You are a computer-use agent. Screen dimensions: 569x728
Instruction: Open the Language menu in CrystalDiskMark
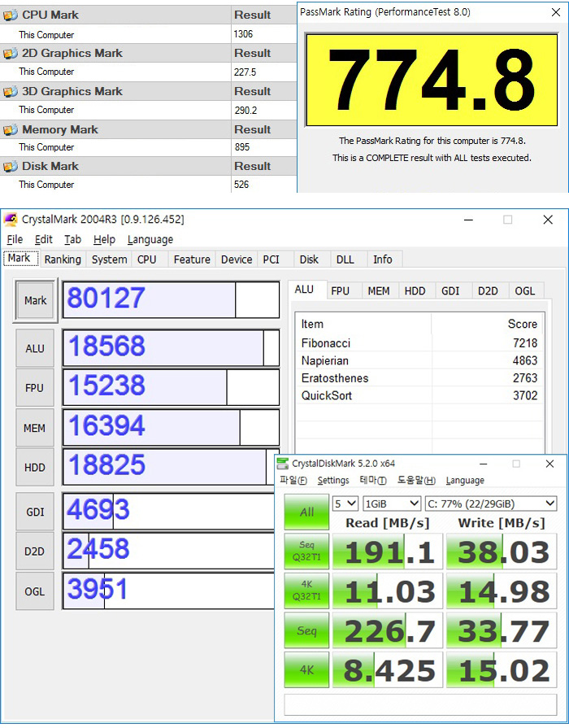click(x=465, y=481)
